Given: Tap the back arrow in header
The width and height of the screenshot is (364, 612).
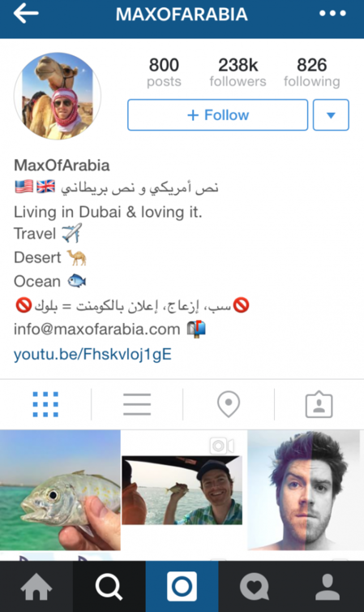Looking at the screenshot, I should pos(26,13).
